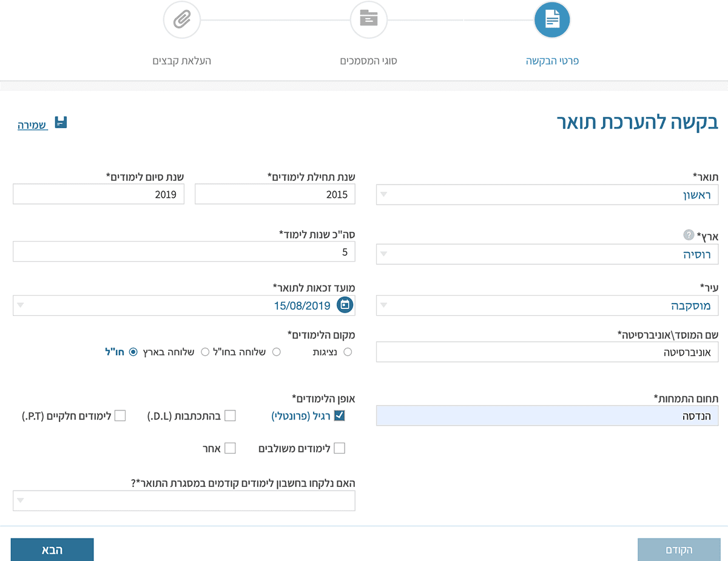Enable the לימודים משולבים checkbox
The width and height of the screenshot is (728, 561).
[339, 449]
